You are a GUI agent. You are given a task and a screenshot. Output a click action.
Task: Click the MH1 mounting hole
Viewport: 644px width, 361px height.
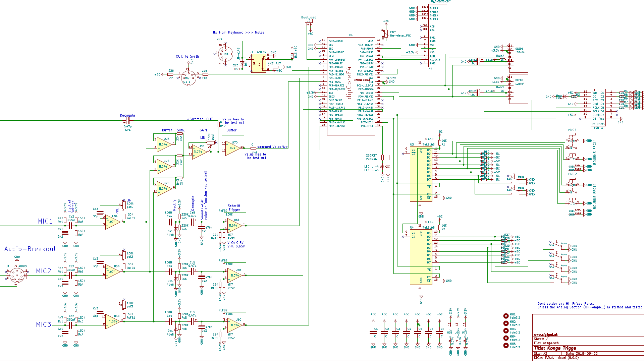[x=506, y=316]
